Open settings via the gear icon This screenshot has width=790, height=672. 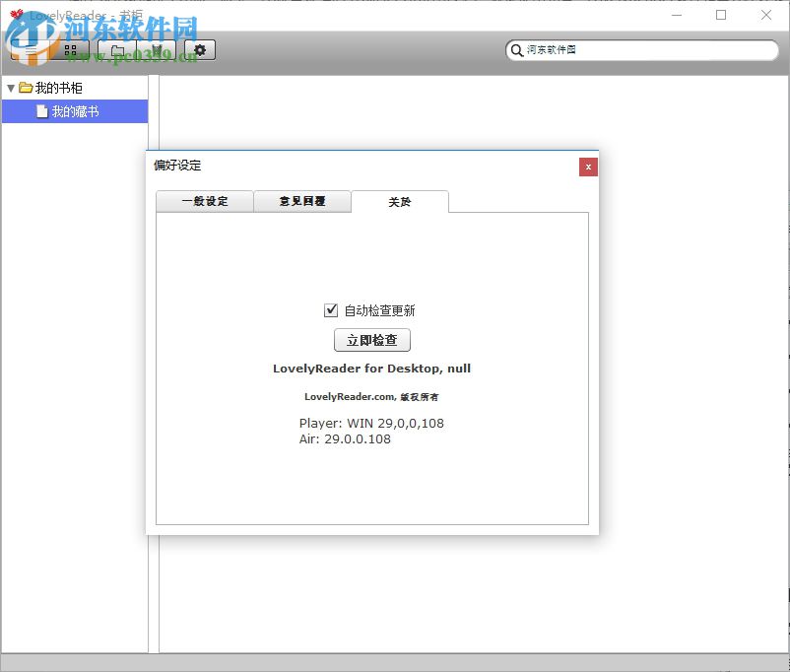(x=200, y=49)
